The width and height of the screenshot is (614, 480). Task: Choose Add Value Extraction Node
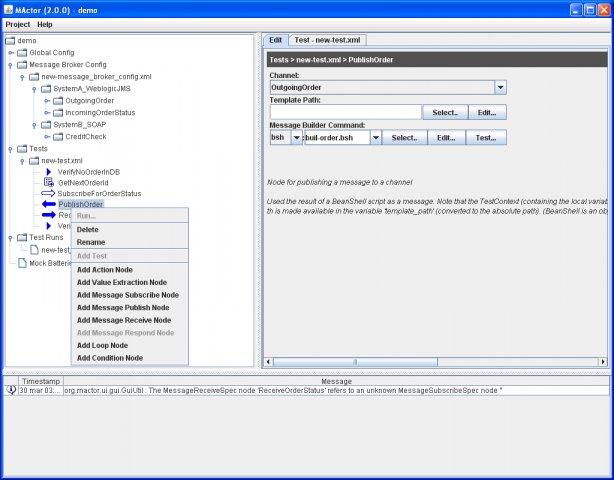[x=130, y=282]
